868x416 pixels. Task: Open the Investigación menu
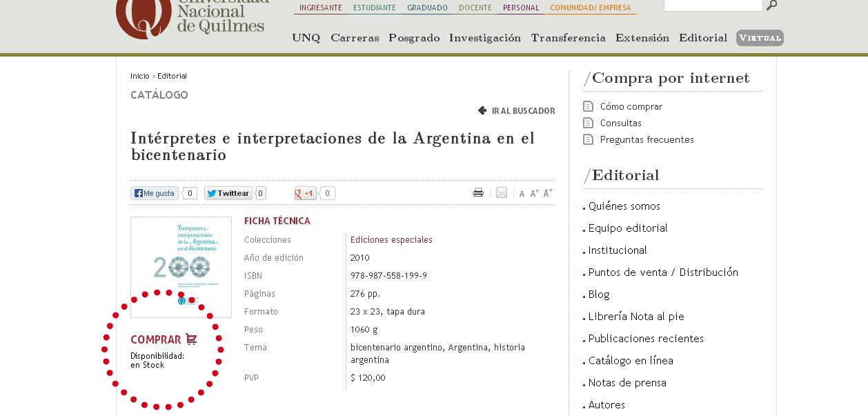click(485, 38)
